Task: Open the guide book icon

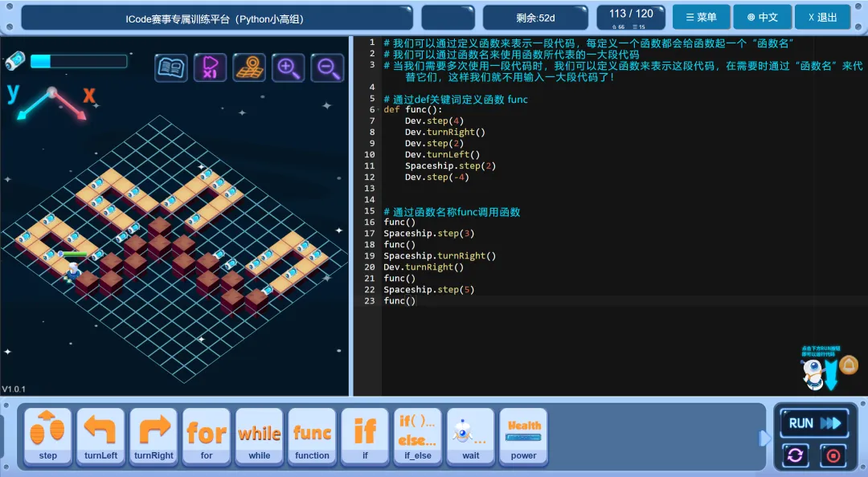Action: coord(170,68)
